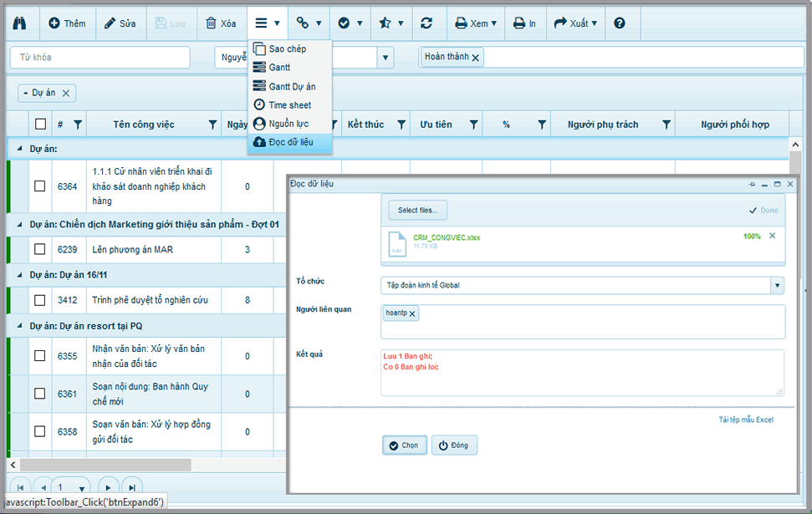Image resolution: width=812 pixels, height=514 pixels.
Task: Select Sao chép from the menu
Action: pos(289,48)
